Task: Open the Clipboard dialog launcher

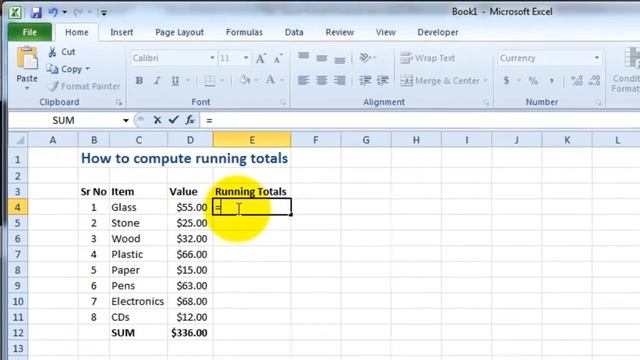Action: tap(119, 102)
